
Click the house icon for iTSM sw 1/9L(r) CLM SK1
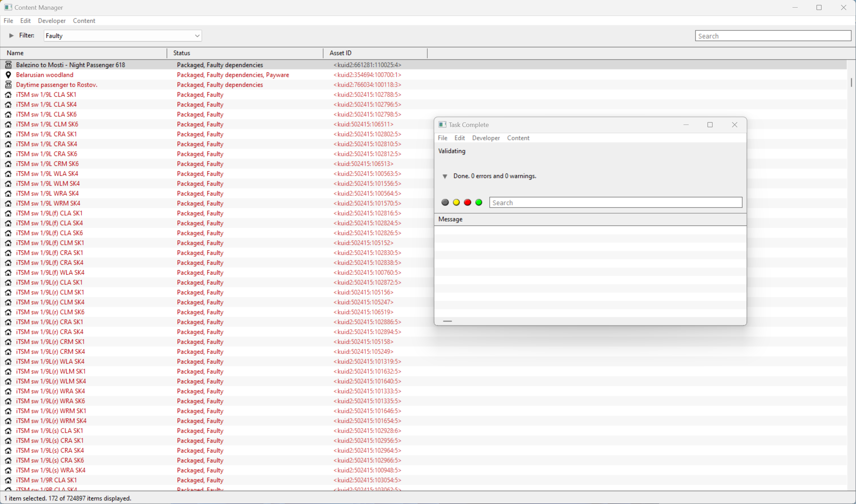tap(8, 292)
